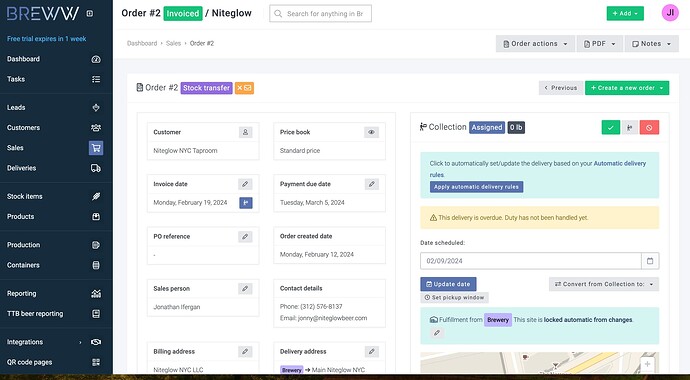Open the Dashboard speedometer icon in sidebar
Image resolution: width=690 pixels, height=380 pixels.
click(x=96, y=59)
